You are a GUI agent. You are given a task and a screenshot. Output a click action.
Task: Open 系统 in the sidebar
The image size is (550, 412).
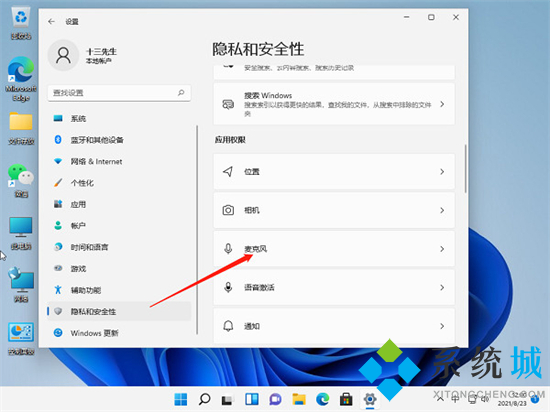tap(119, 119)
